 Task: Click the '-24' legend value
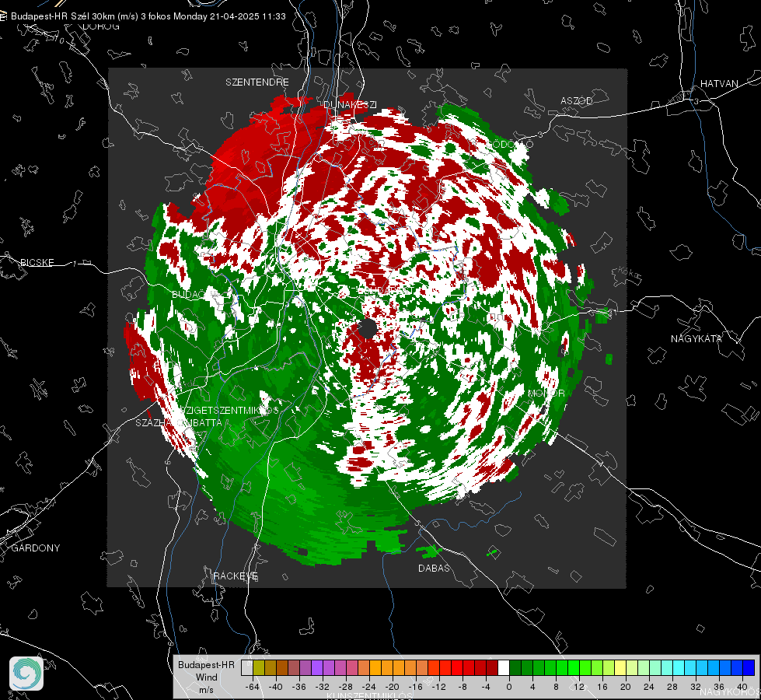coord(369,687)
